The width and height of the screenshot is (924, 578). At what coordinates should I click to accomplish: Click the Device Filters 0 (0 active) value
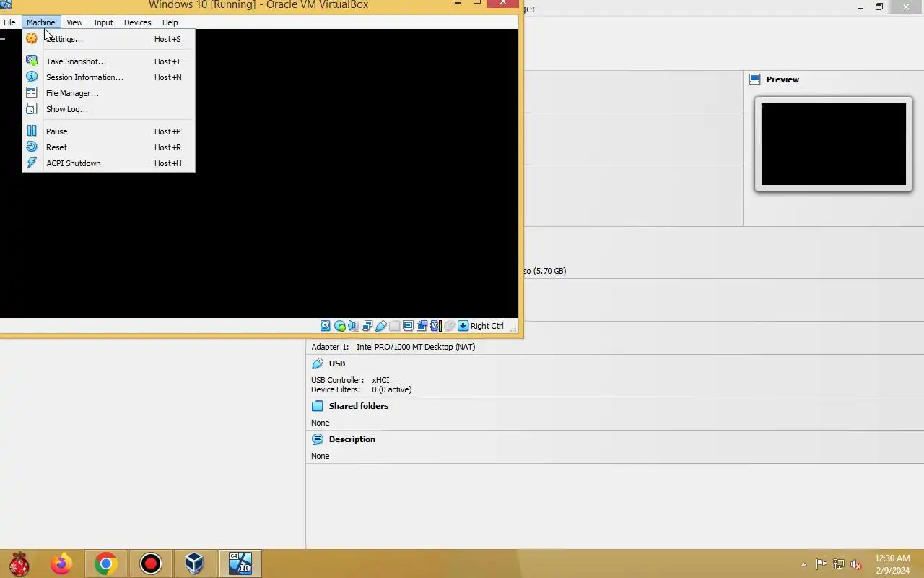click(392, 389)
